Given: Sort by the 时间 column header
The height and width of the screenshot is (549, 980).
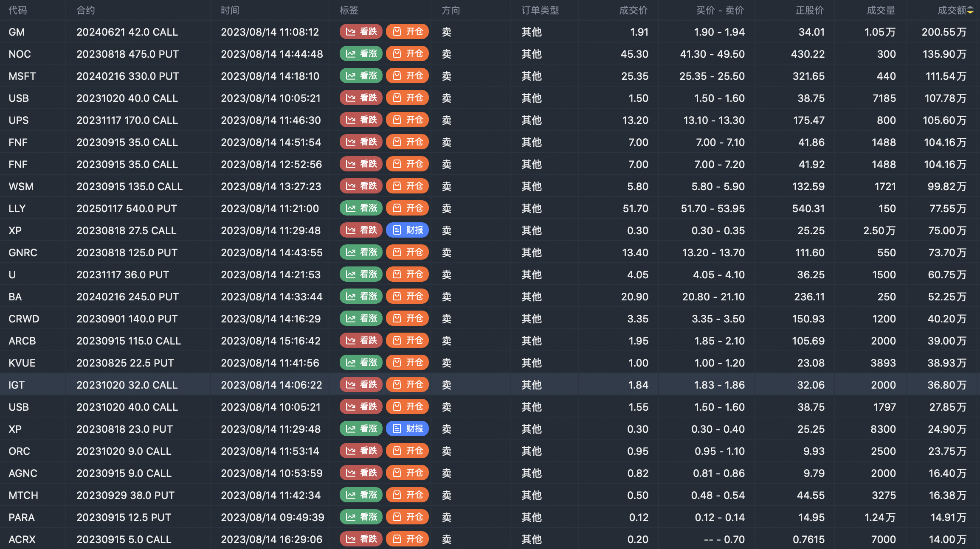Looking at the screenshot, I should pyautogui.click(x=230, y=11).
